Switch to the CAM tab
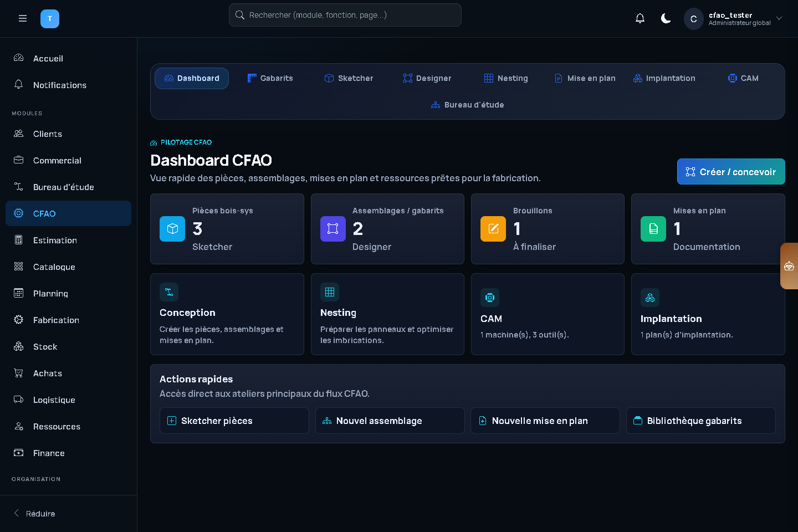798x532 pixels. 743,78
